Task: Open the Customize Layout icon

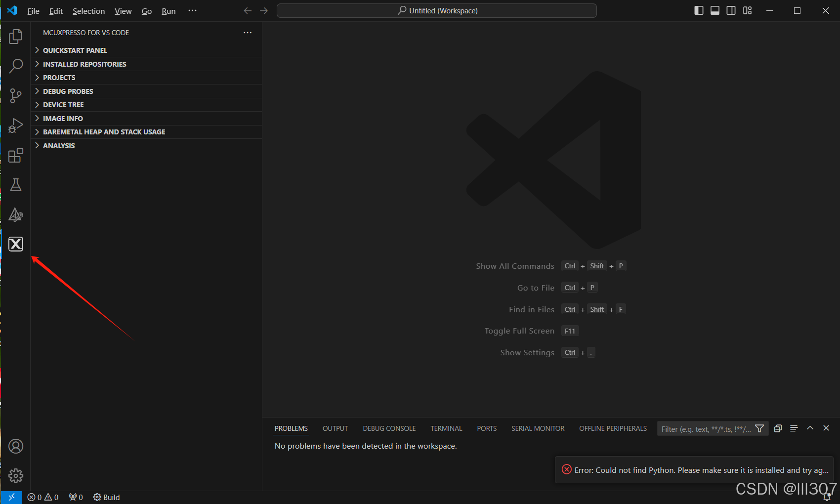Action: coord(747,11)
